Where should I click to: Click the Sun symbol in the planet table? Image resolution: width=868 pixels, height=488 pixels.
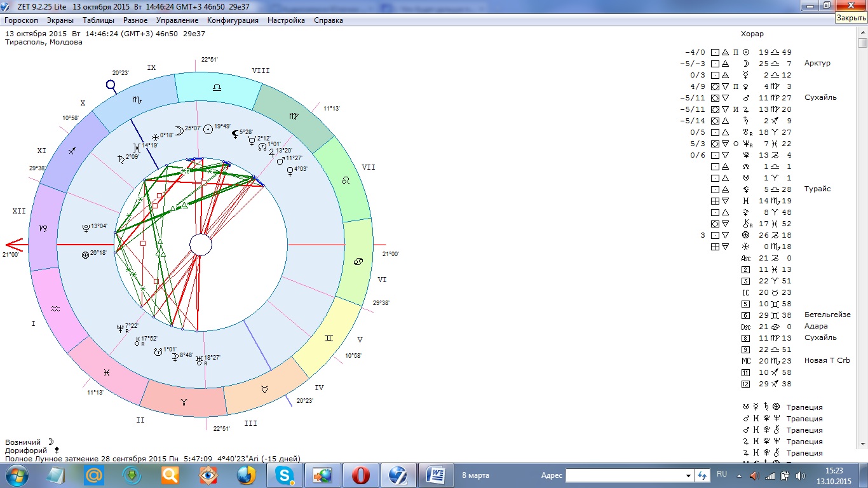pyautogui.click(x=746, y=52)
